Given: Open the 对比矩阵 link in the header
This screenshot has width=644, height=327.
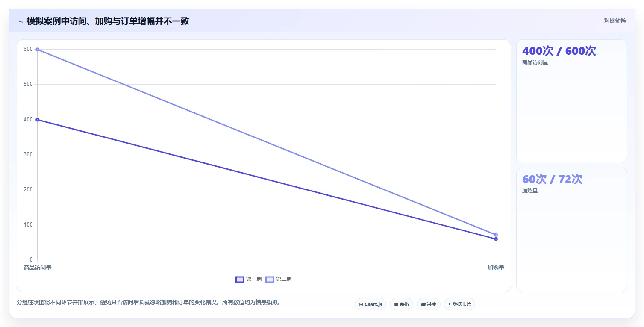Looking at the screenshot, I should click(x=615, y=21).
